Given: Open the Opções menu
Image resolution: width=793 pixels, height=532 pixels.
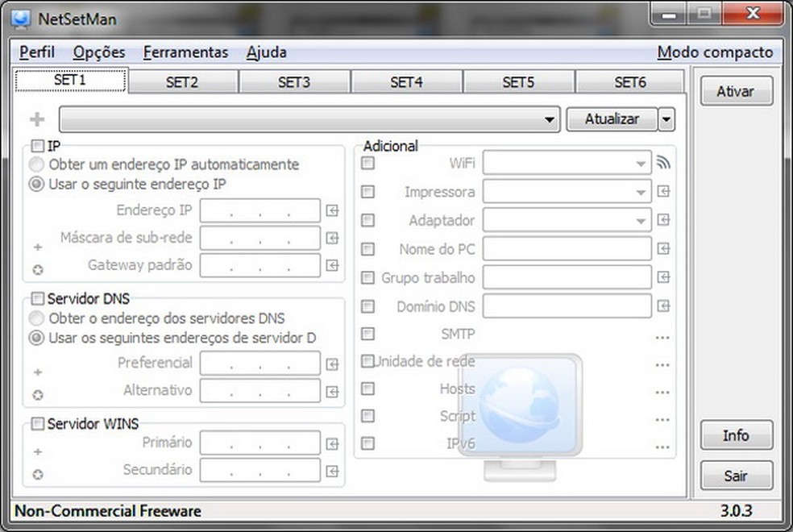Looking at the screenshot, I should 99,52.
